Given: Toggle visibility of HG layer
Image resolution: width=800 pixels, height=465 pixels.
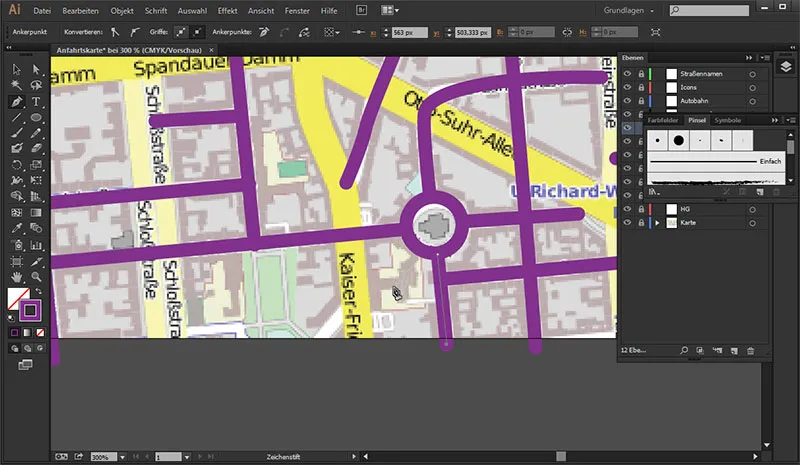Looking at the screenshot, I should (627, 209).
